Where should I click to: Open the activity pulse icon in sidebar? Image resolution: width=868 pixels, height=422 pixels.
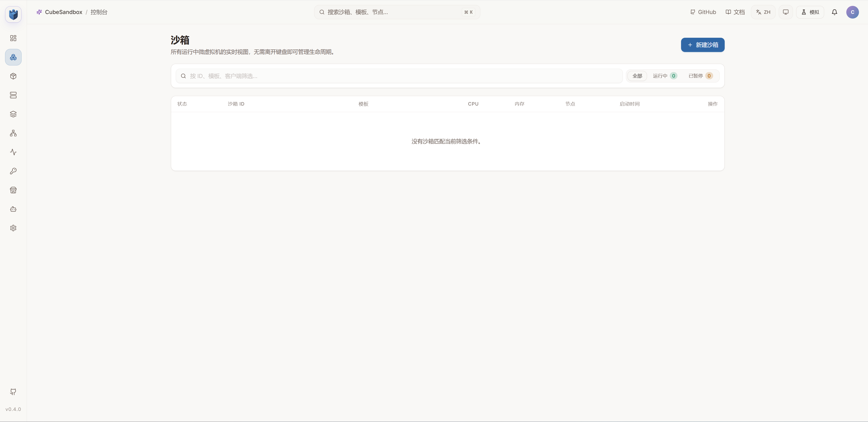[14, 152]
